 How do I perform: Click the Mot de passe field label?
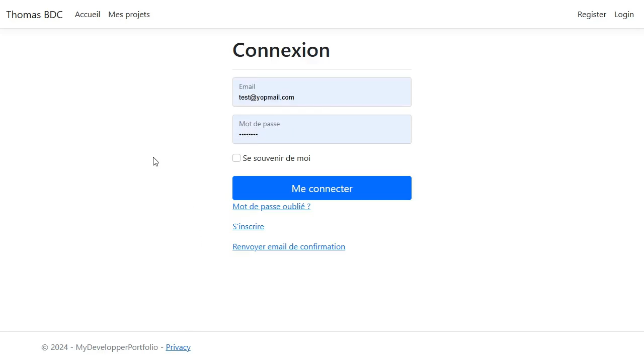coord(259,124)
